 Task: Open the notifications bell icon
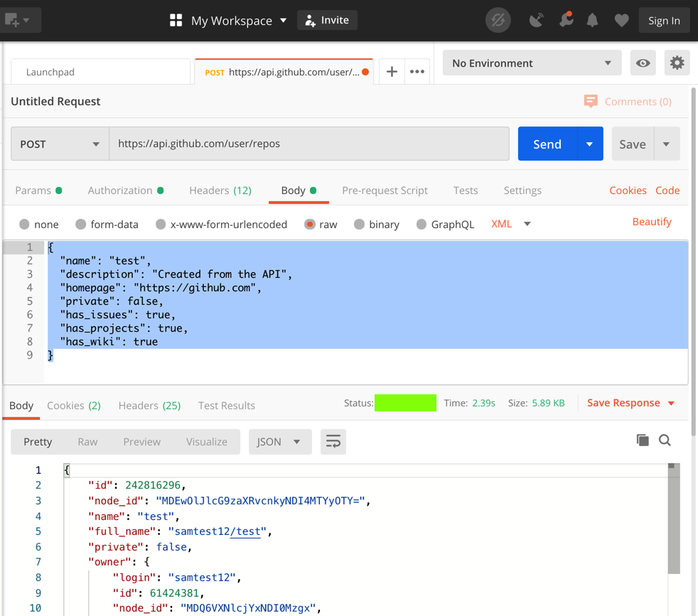[x=592, y=21]
